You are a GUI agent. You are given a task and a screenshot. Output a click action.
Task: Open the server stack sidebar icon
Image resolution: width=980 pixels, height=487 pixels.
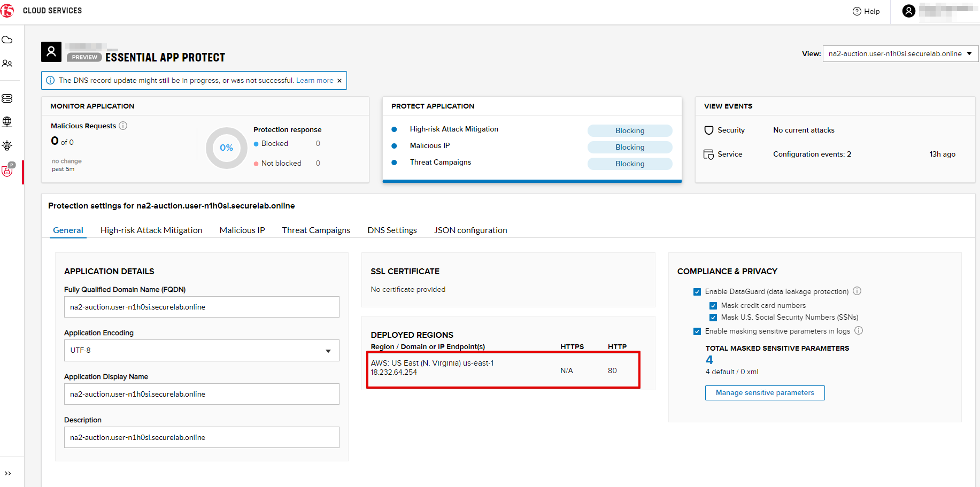7,98
